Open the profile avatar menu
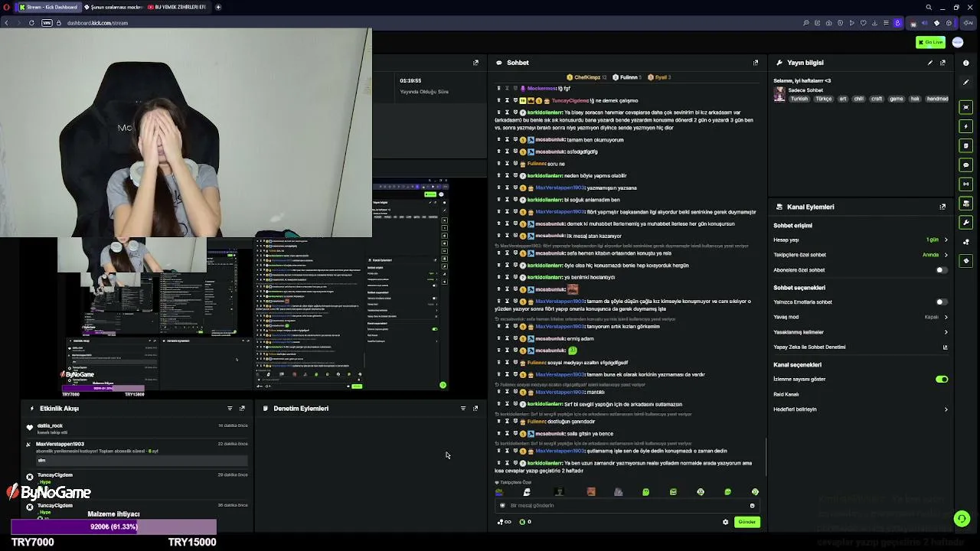This screenshot has height=551, width=980. pos(958,42)
